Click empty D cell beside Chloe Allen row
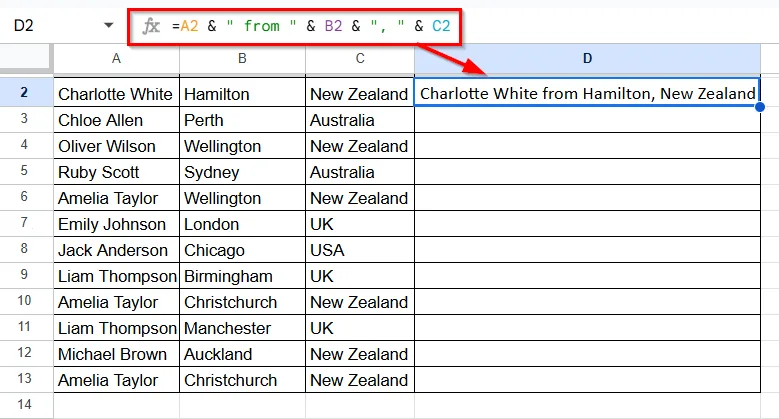The image size is (779, 419). (587, 120)
